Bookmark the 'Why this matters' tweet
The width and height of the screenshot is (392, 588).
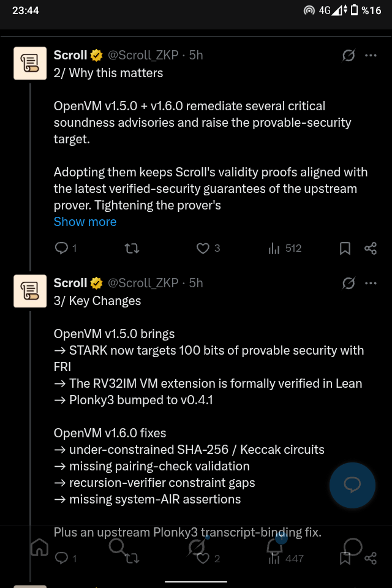345,248
